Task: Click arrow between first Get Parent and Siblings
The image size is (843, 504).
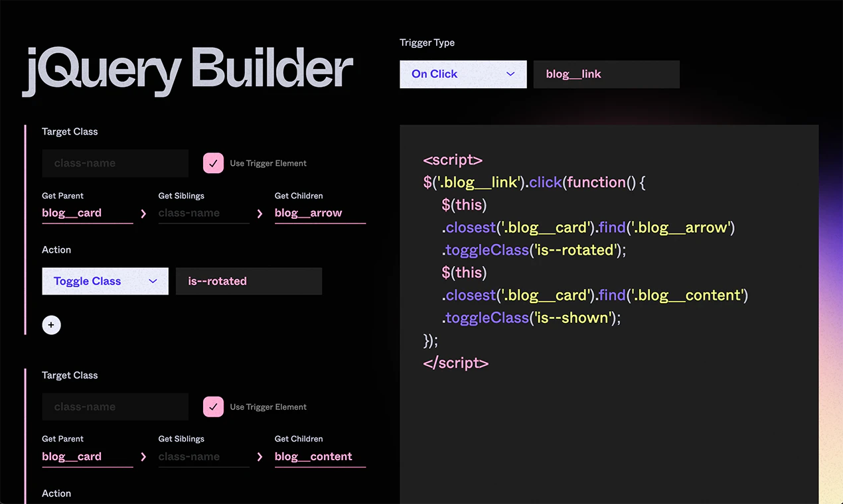Action: tap(143, 214)
